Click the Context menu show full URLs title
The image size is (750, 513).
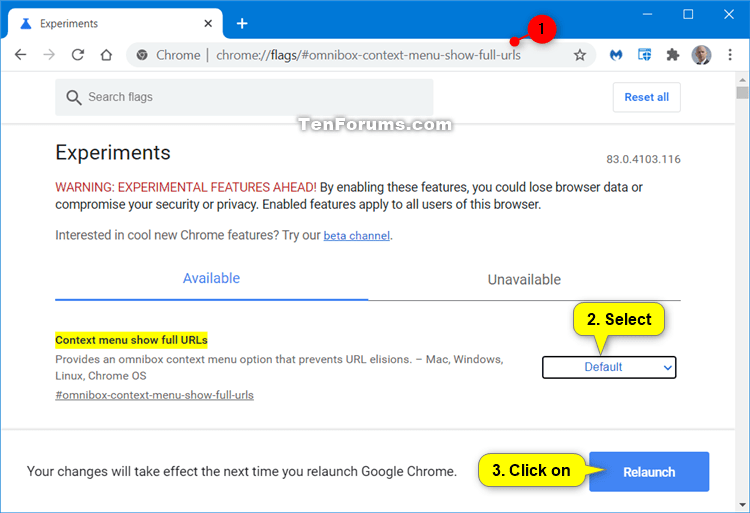pyautogui.click(x=132, y=340)
